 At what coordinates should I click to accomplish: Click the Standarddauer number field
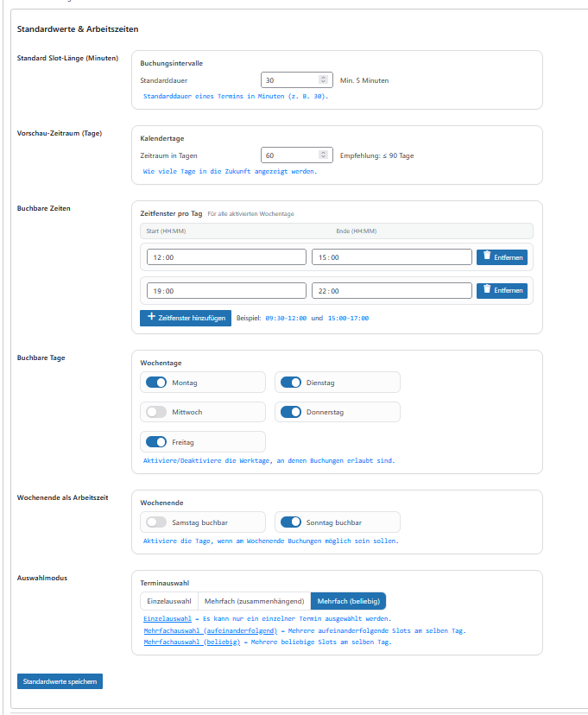tap(289, 80)
